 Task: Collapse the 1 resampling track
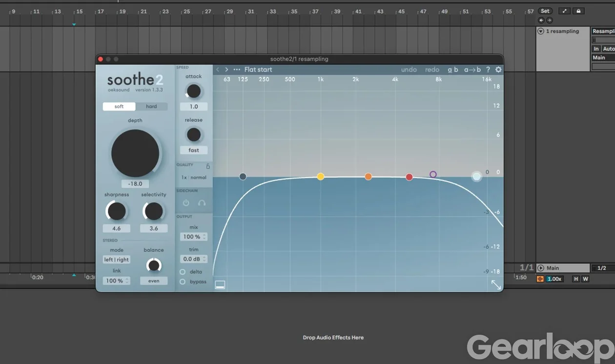[541, 31]
